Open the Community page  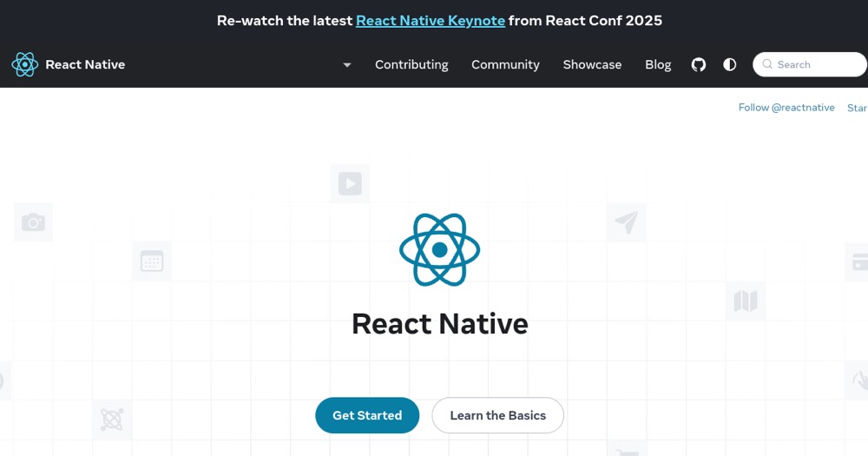coord(505,65)
